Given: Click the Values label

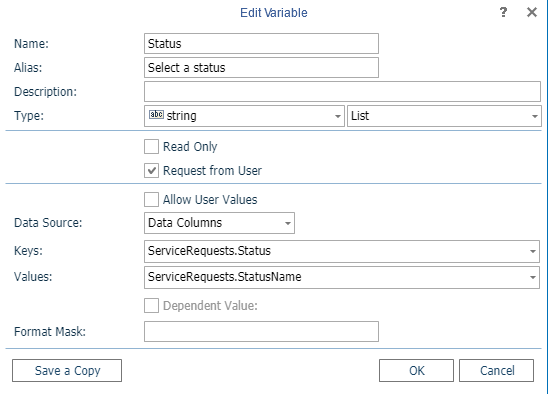Looking at the screenshot, I should tap(33, 277).
